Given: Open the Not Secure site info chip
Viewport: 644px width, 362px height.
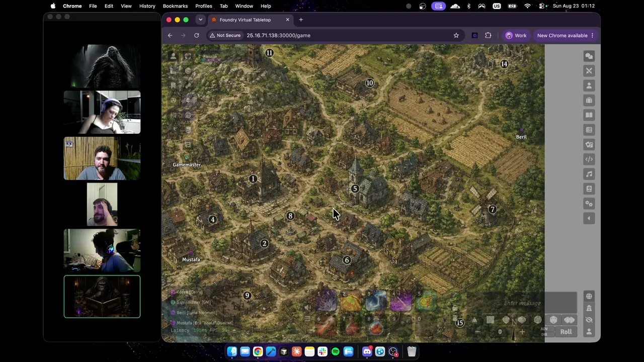Looking at the screenshot, I should [225, 35].
